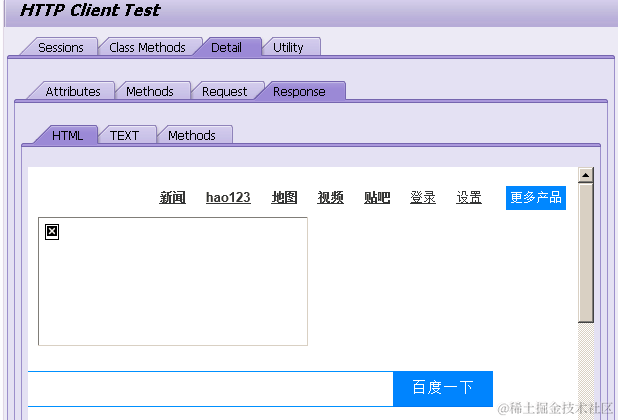Image resolution: width=618 pixels, height=420 pixels.
Task: Select the Detail tab
Action: pos(226,48)
